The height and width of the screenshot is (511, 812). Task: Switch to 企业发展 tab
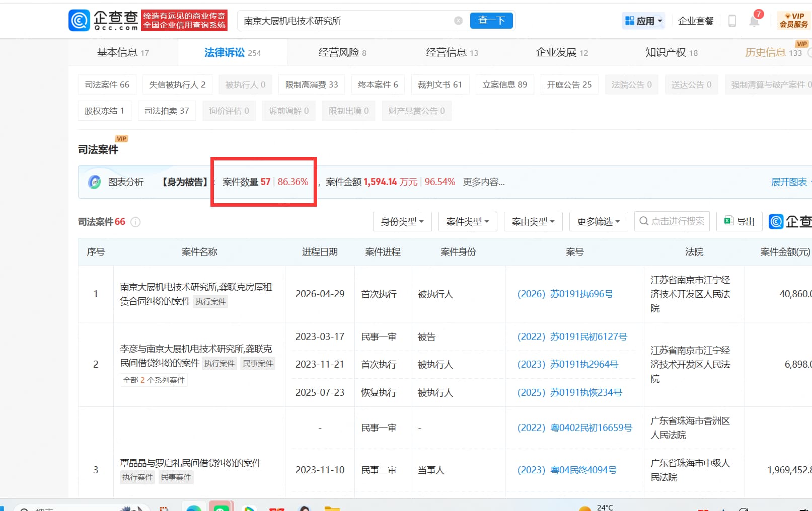562,52
